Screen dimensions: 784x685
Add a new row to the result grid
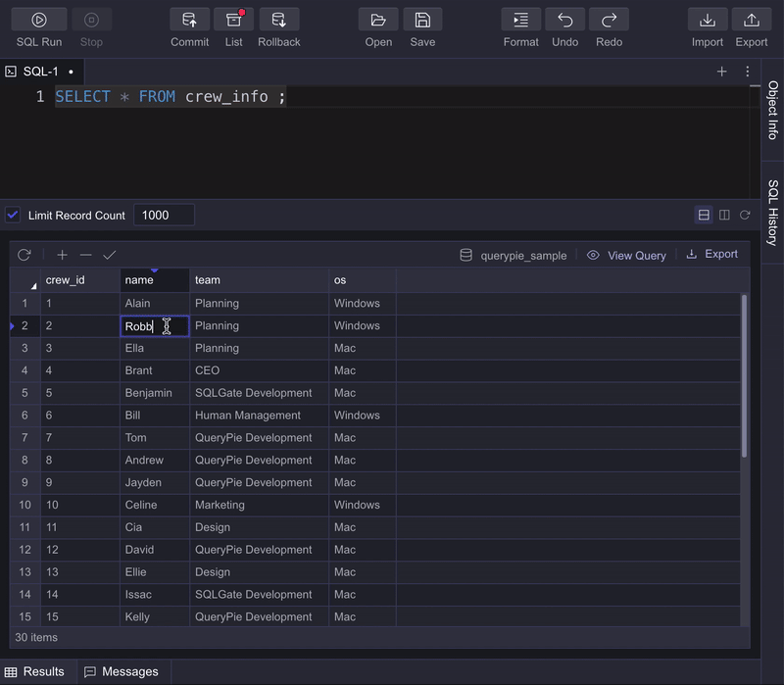[x=62, y=254]
